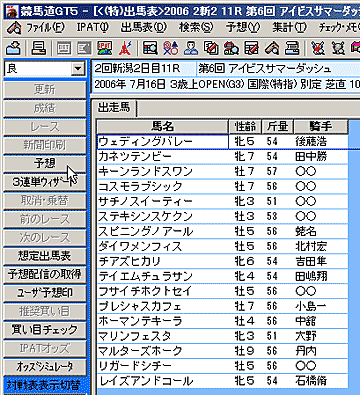The image size is (360, 395).
Task: Open the 出馬表(D) menu
Action: click(144, 27)
